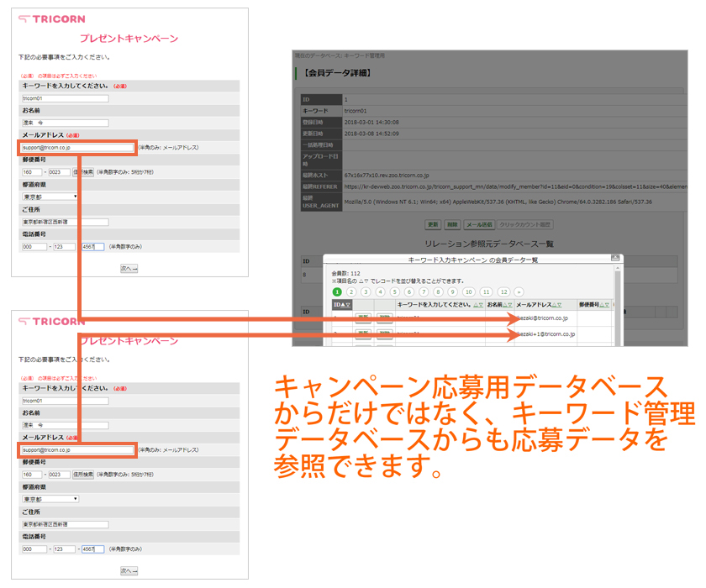Focus phone field 000 on the lower form
The height and width of the screenshot is (588, 706).
(34, 549)
